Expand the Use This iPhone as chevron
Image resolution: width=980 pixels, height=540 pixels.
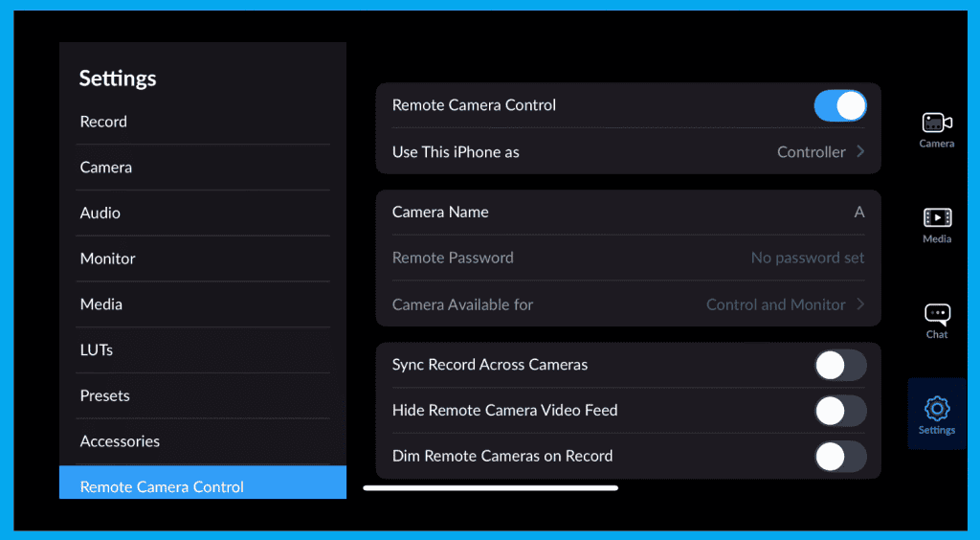click(860, 151)
